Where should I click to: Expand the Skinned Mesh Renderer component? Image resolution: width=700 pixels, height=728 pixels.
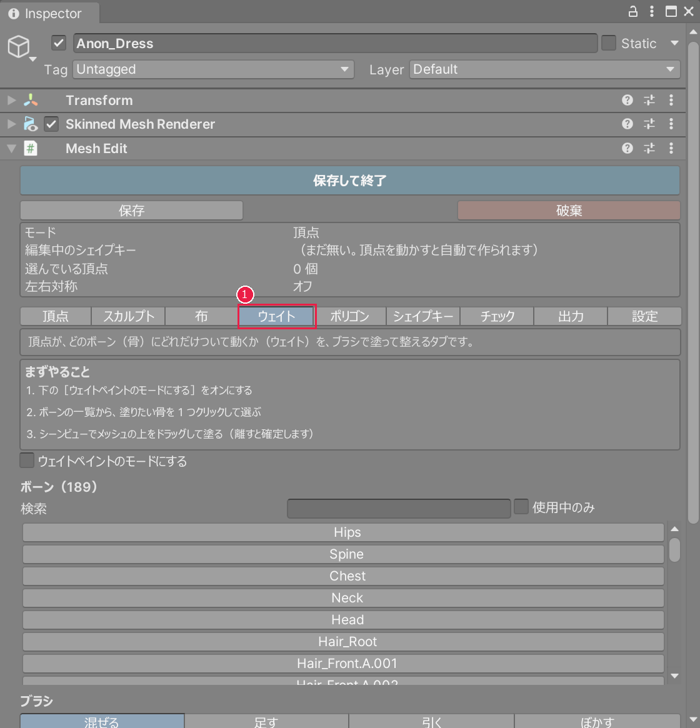[x=12, y=124]
